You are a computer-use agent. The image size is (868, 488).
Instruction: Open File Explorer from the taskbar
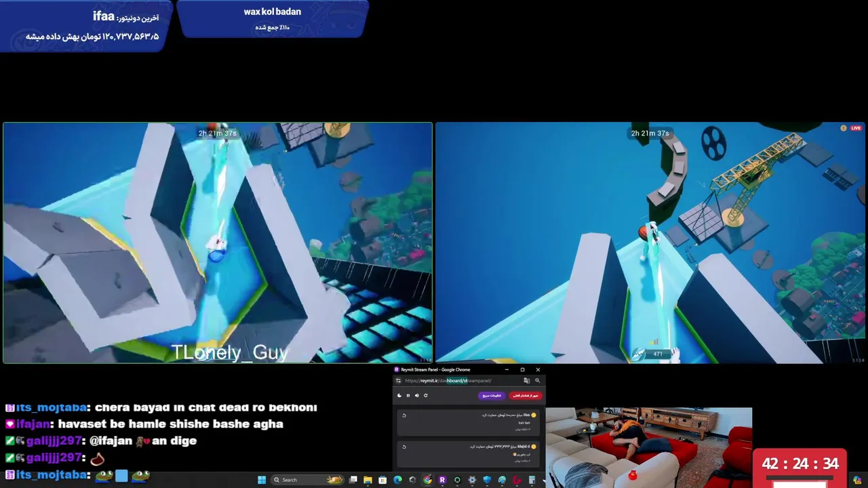(x=368, y=480)
